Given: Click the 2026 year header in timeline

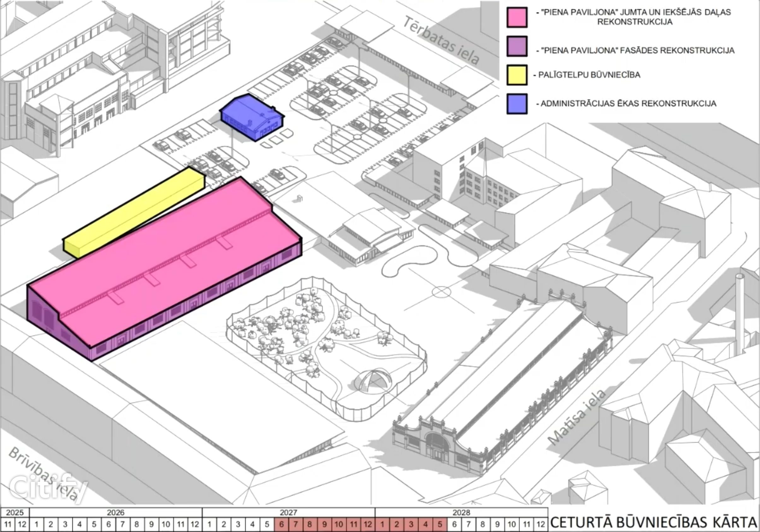Looking at the screenshot, I should pos(115,512).
